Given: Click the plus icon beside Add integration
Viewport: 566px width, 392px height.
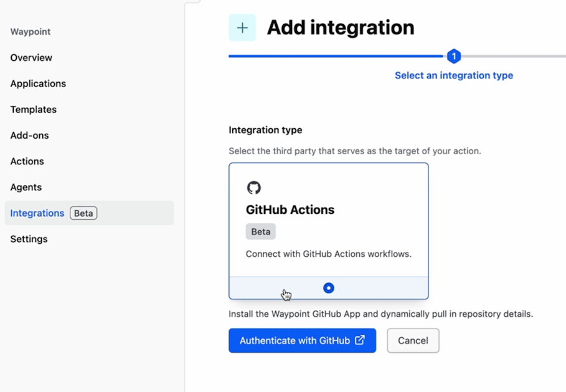Looking at the screenshot, I should (242, 27).
